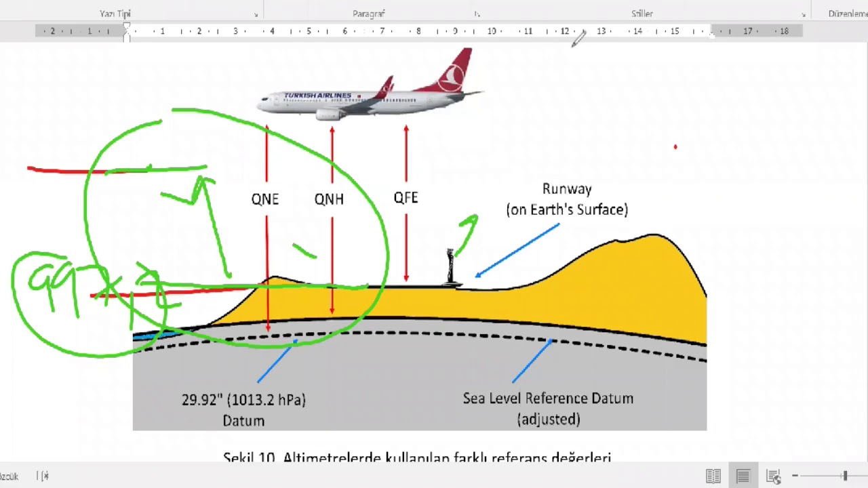Select the Print Layout view icon

(x=743, y=476)
